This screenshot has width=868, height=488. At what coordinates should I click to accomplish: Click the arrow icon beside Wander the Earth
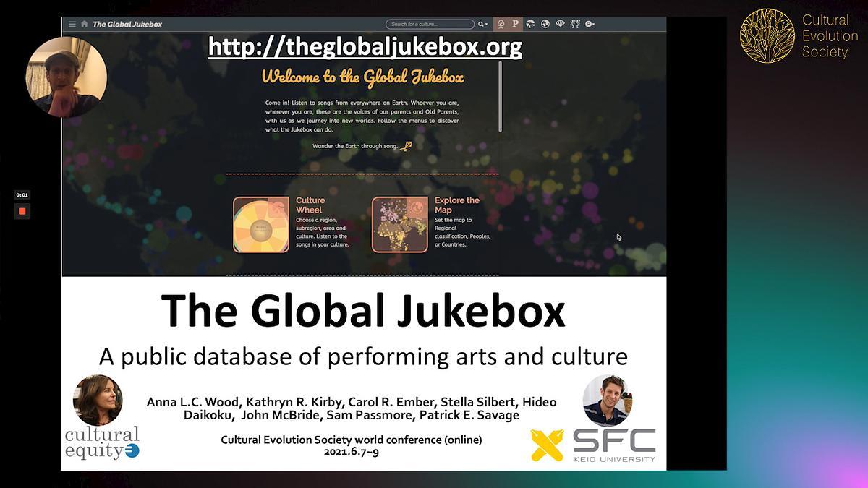(407, 146)
